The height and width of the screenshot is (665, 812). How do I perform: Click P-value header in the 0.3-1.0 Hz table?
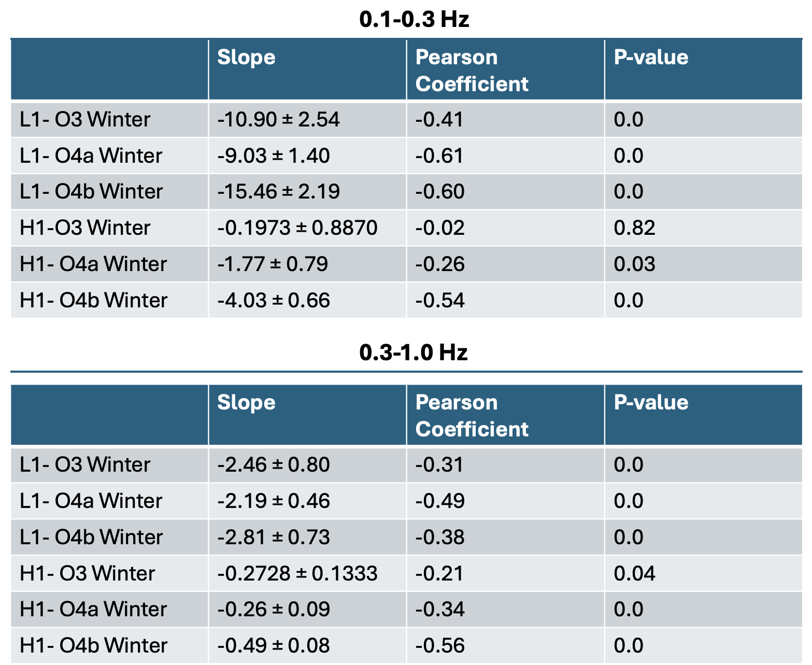point(651,402)
